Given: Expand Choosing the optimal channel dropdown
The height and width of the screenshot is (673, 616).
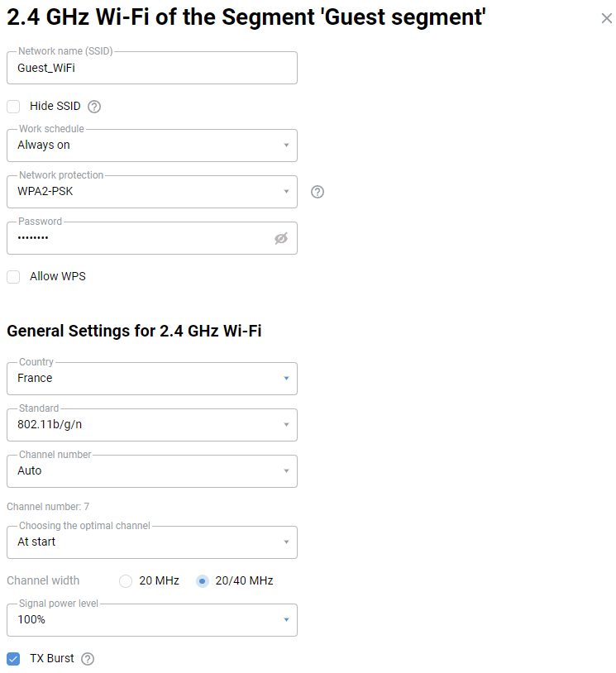Looking at the screenshot, I should pos(152,542).
